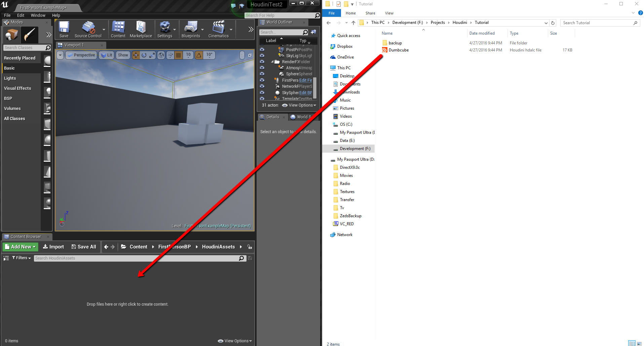Toggle visibility of PostProcess actor
Viewport: 644px width, 346px height.
(262, 49)
